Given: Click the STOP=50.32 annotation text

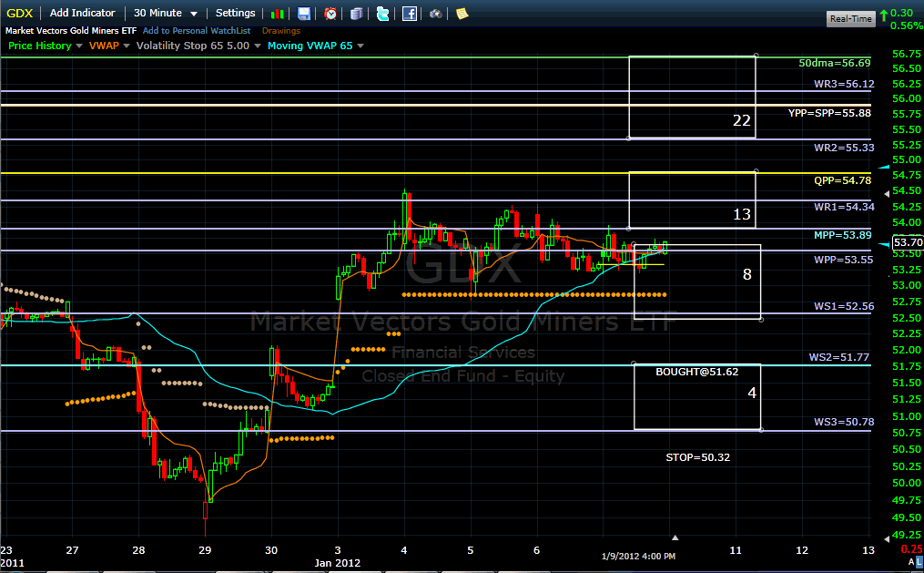Looking at the screenshot, I should [697, 457].
